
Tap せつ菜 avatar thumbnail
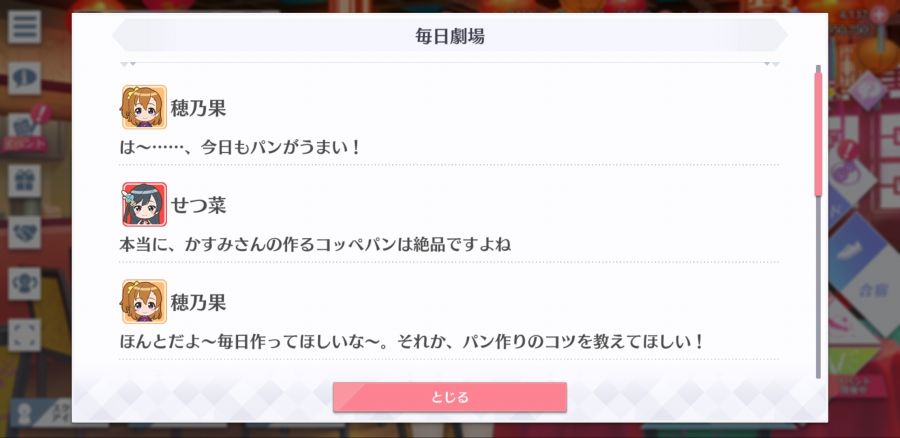click(x=144, y=204)
